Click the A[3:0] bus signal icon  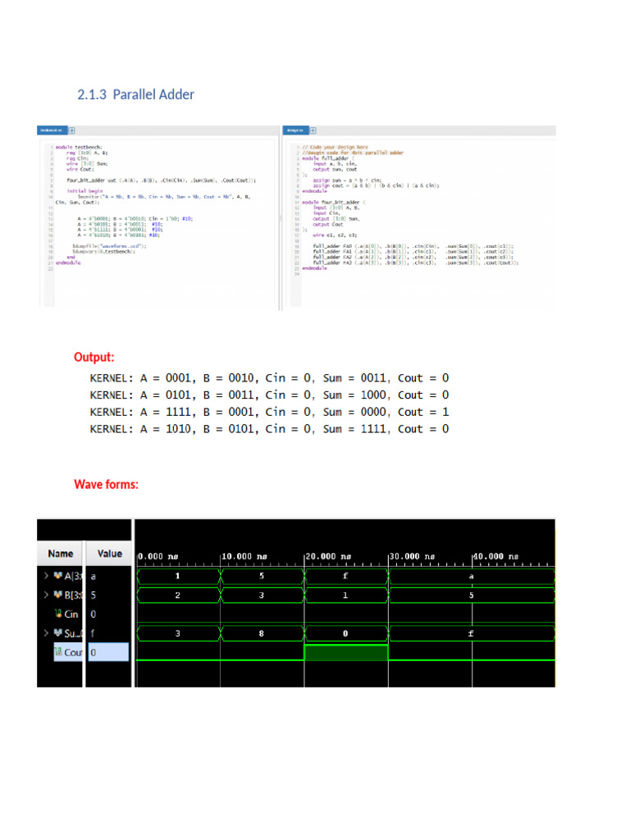(x=58, y=576)
